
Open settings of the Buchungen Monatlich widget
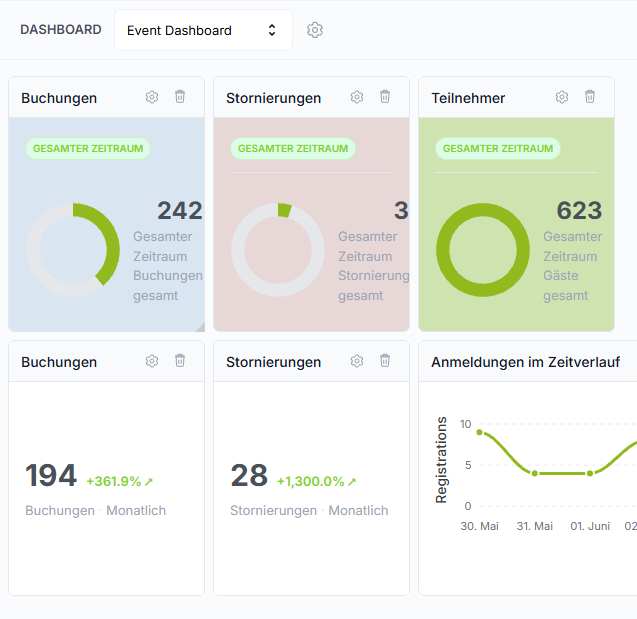point(152,361)
